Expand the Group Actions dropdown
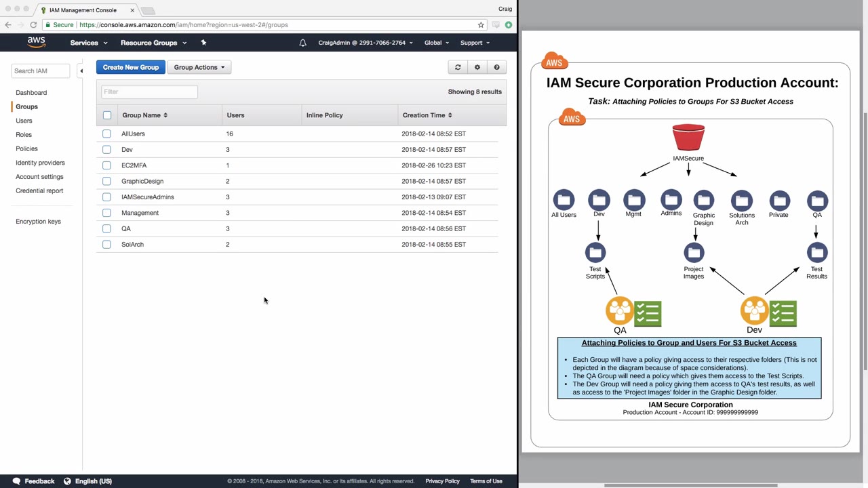 click(199, 67)
